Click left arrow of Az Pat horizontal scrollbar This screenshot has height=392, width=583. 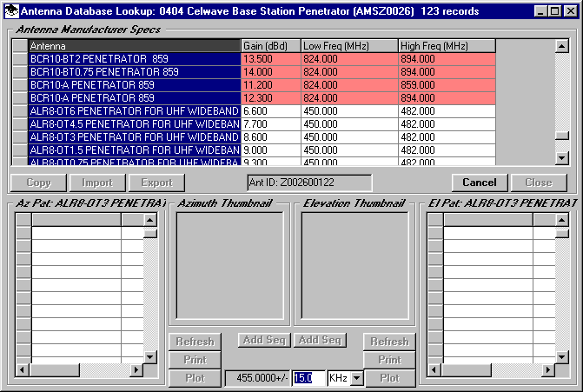click(22, 370)
